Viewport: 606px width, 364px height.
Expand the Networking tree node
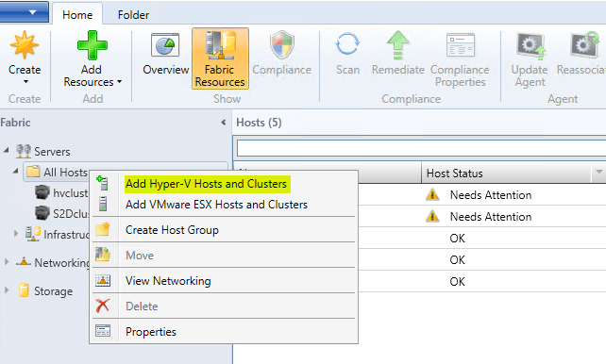coord(7,261)
